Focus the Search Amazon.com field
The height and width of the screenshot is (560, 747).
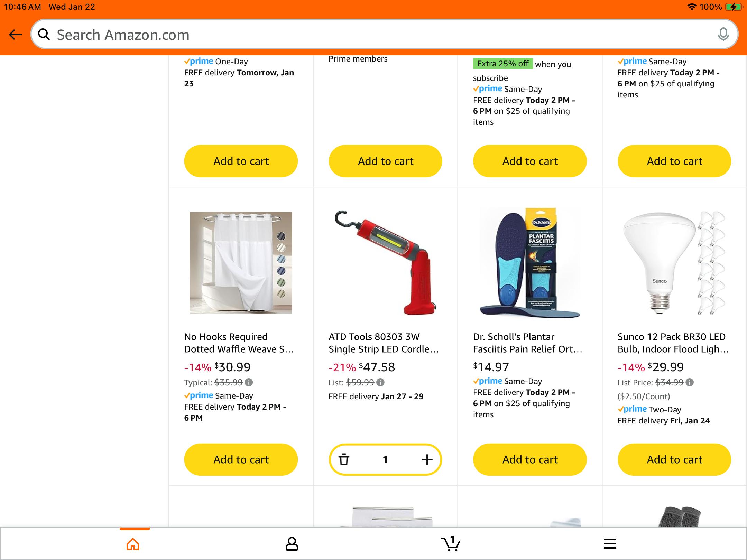coord(380,35)
